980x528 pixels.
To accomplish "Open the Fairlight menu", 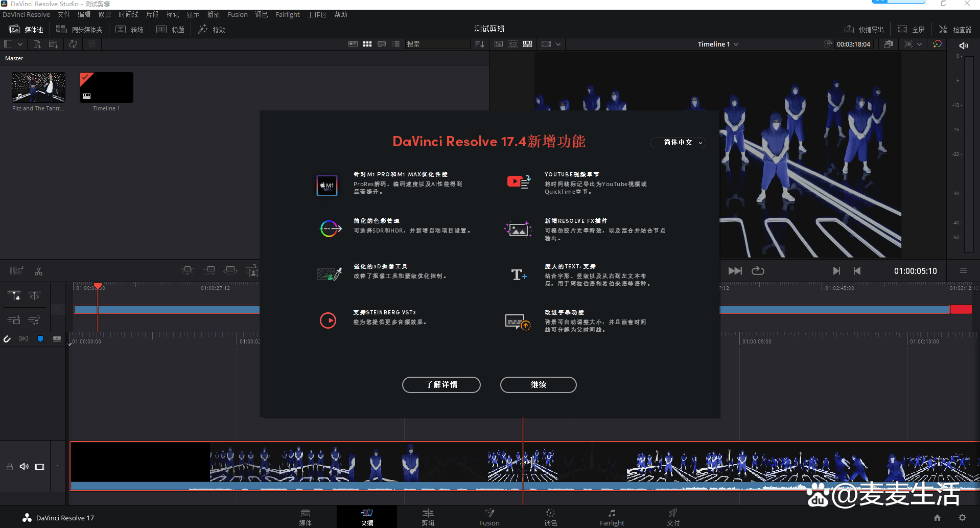I will (x=288, y=15).
